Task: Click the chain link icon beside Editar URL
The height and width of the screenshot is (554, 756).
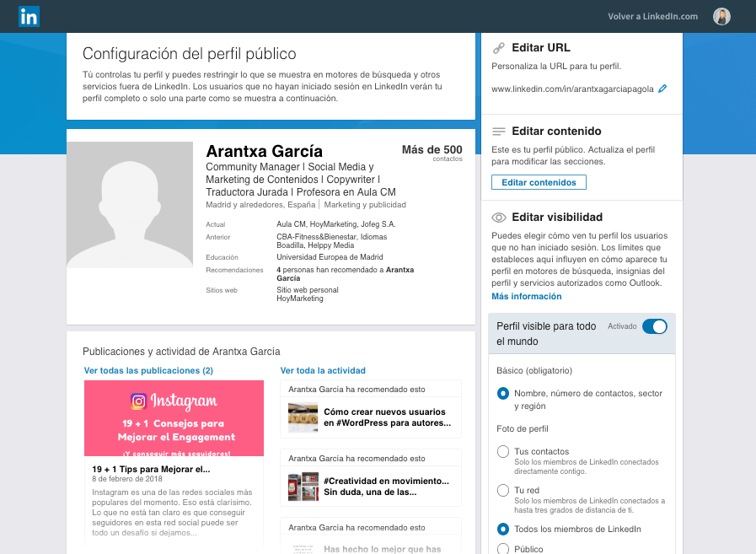Action: [498, 46]
